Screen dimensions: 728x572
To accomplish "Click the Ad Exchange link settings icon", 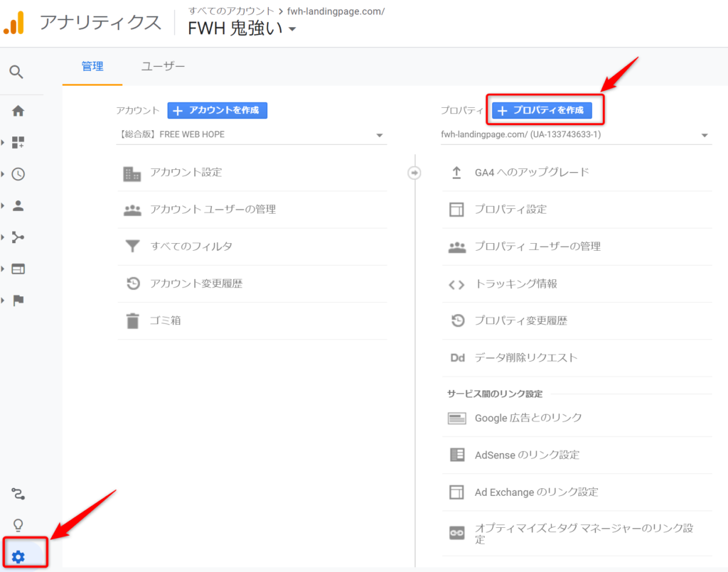I will [456, 492].
